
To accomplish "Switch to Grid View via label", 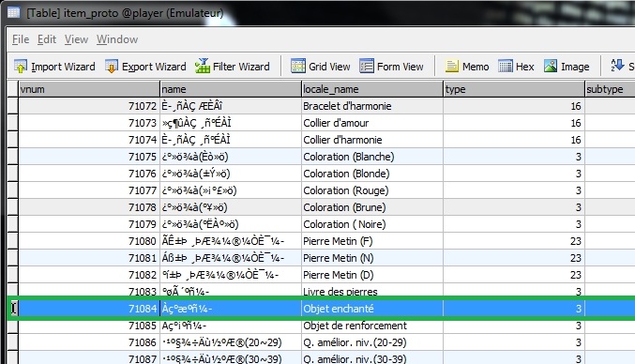I will coord(329,67).
